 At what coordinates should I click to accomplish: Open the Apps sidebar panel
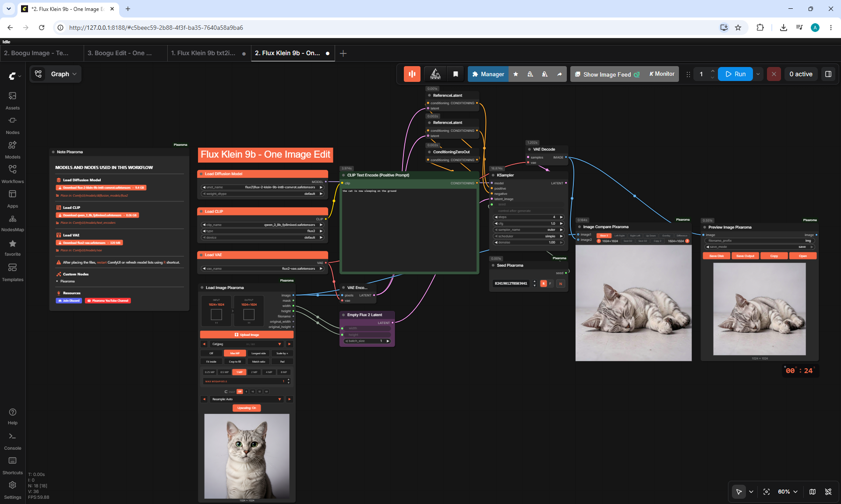coord(13,199)
